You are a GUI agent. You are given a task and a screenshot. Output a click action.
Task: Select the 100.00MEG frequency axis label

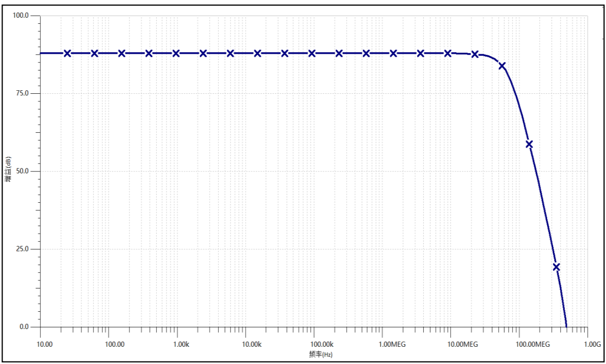tap(532, 345)
